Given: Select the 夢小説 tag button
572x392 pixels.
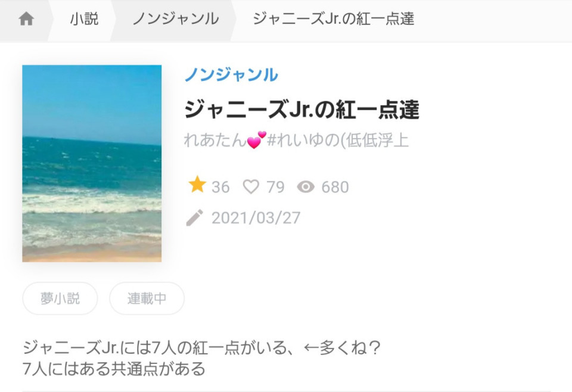Looking at the screenshot, I should (x=60, y=298).
